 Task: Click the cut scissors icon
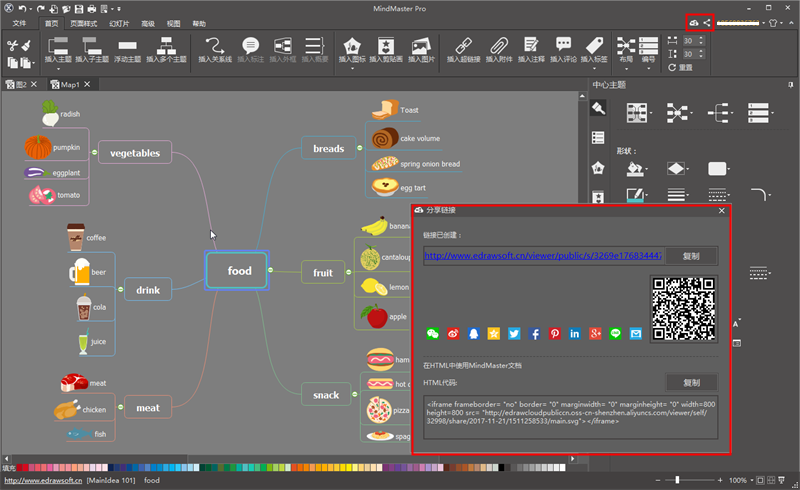pos(12,46)
